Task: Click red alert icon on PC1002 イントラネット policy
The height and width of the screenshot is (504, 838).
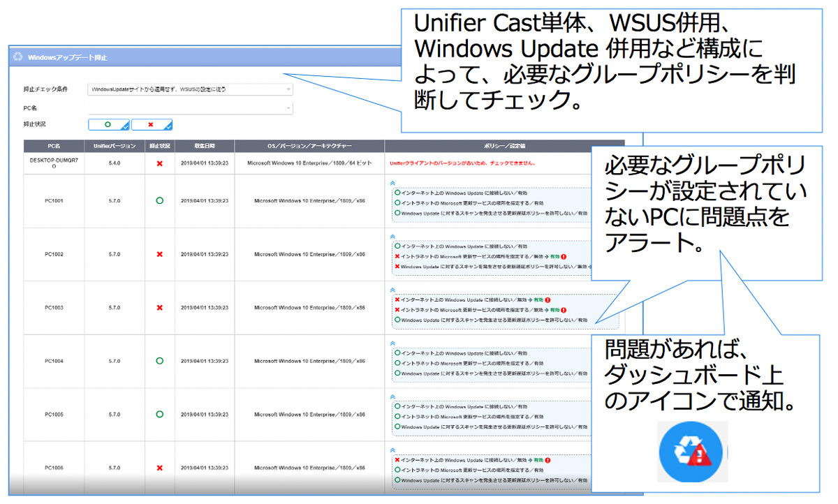Action: tap(563, 256)
